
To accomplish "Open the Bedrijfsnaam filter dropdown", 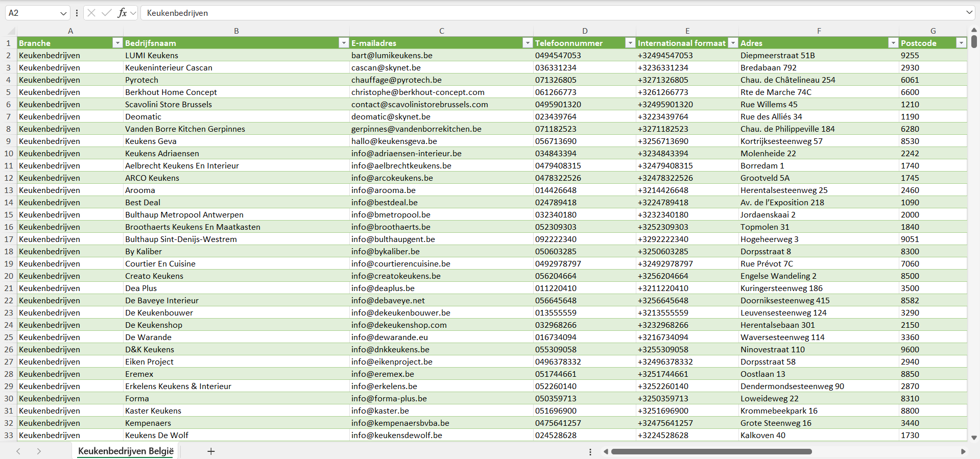I will tap(344, 43).
